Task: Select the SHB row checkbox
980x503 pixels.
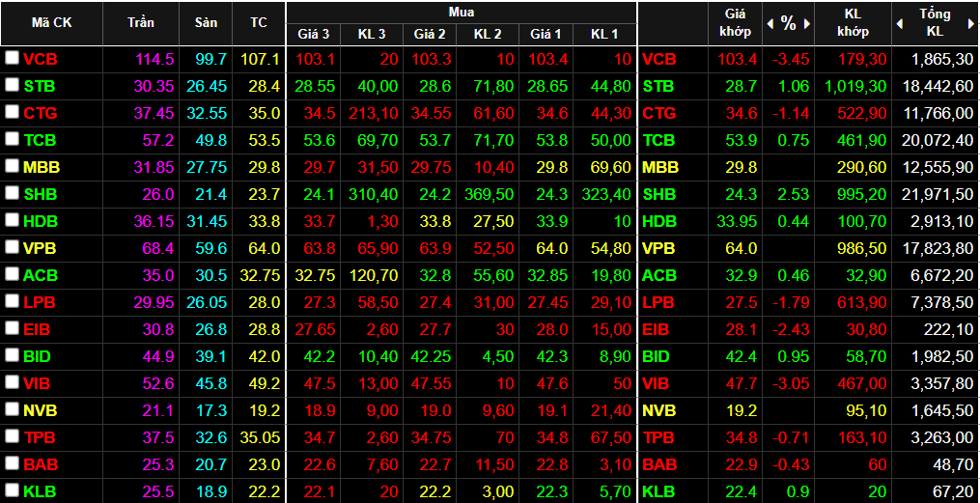Action: 12,194
